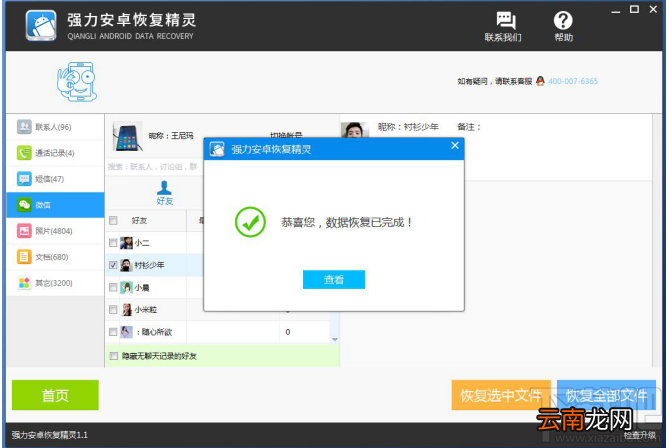Enable 隐藏无聊天记录的好友 checkbox
Image resolution: width=670 pixels, height=448 pixels.
114,356
